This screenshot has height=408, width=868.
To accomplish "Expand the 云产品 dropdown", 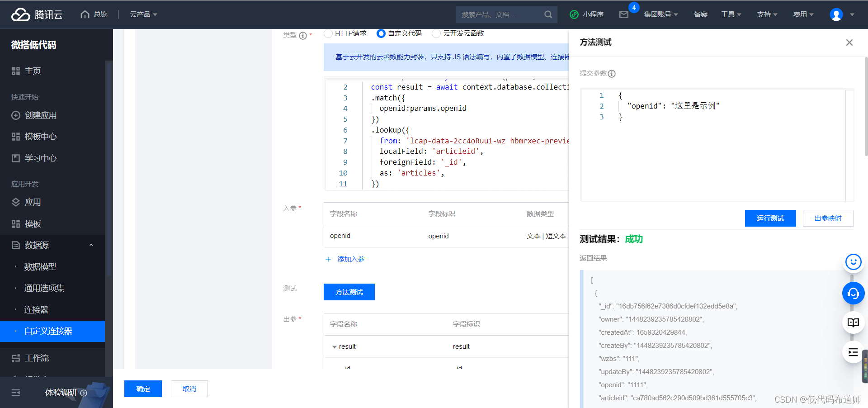I will pos(143,14).
